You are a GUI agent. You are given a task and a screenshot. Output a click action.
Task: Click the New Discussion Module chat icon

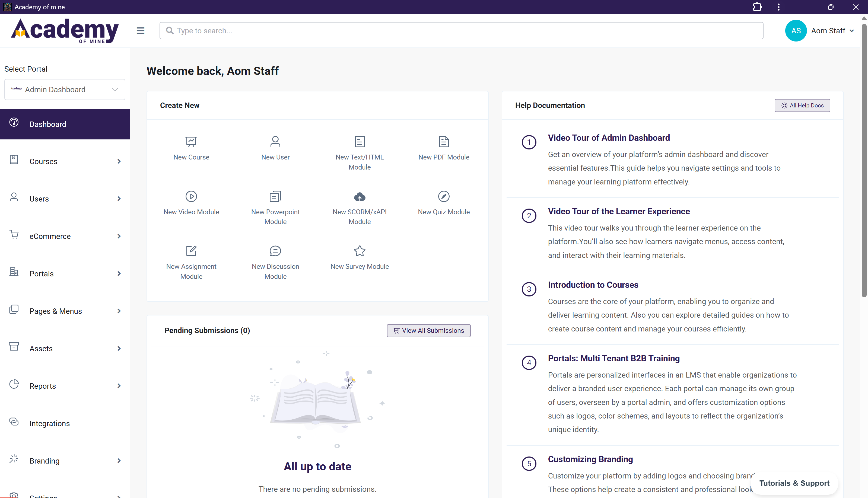(x=275, y=251)
